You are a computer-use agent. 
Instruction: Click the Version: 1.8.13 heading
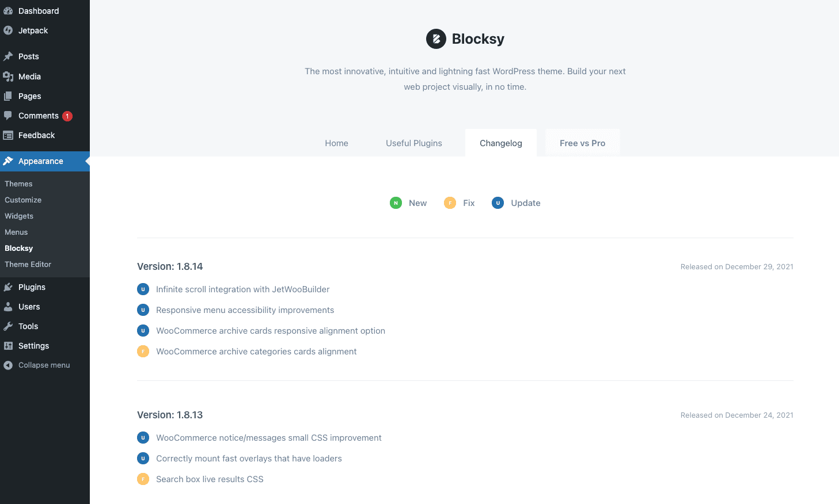coord(170,415)
